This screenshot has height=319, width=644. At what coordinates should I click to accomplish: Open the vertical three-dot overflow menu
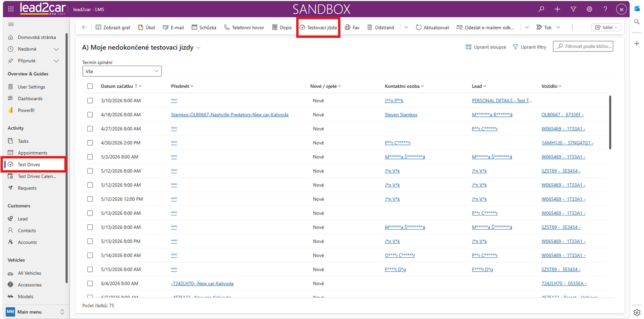[x=572, y=27]
